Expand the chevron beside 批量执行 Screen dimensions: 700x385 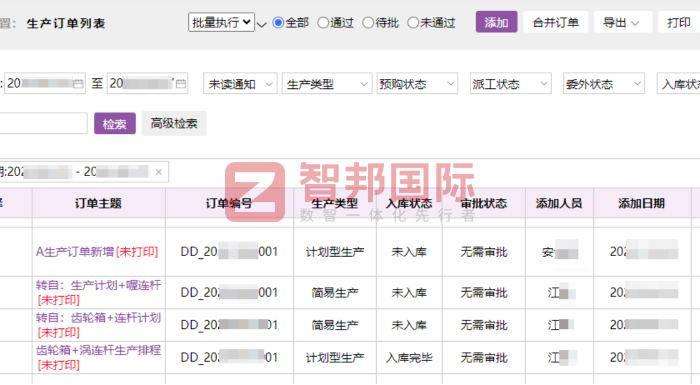(262, 24)
